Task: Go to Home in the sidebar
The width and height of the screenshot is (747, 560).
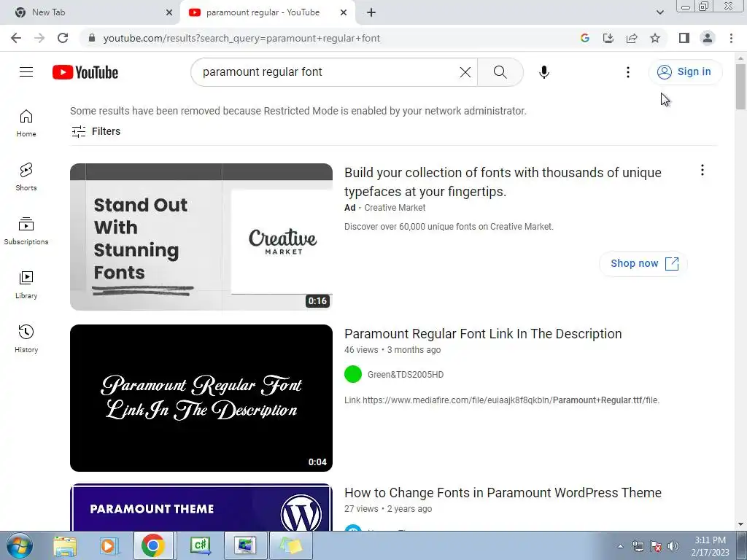Action: pos(26,122)
